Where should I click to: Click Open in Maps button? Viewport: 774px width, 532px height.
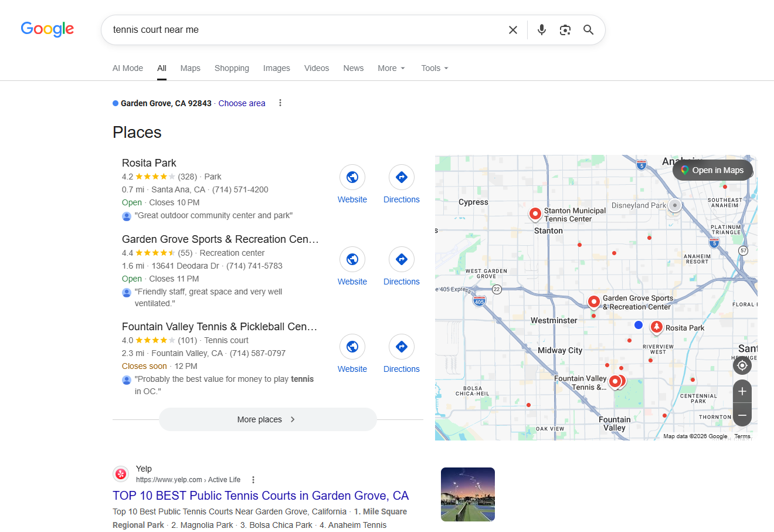(712, 170)
